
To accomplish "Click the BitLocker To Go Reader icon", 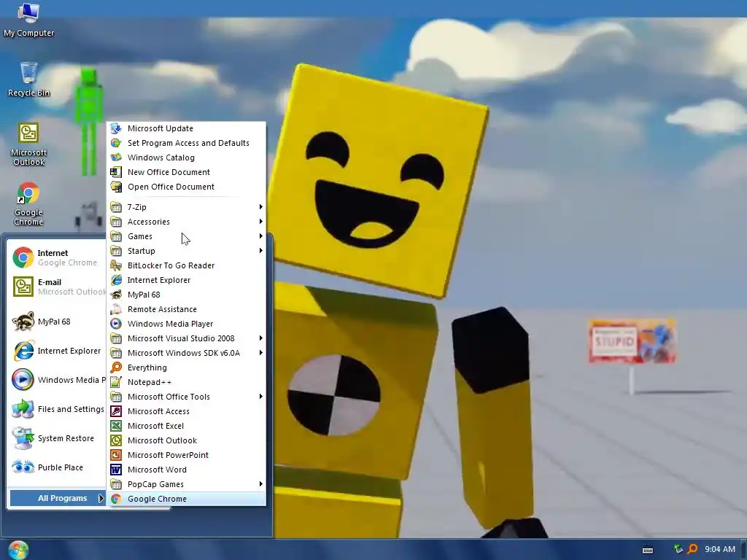I will (x=116, y=265).
